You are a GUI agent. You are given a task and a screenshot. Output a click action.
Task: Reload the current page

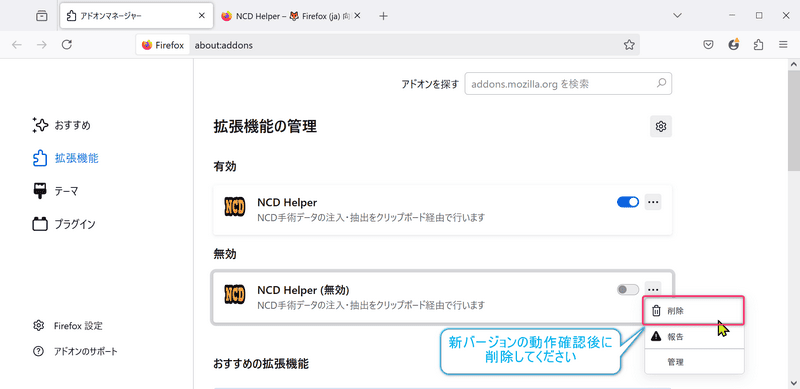(66, 45)
